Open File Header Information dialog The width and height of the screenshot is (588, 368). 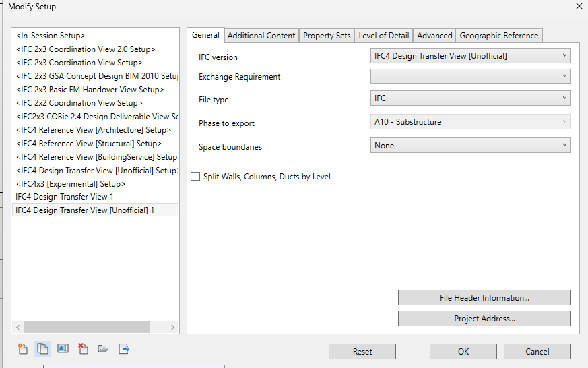(484, 298)
